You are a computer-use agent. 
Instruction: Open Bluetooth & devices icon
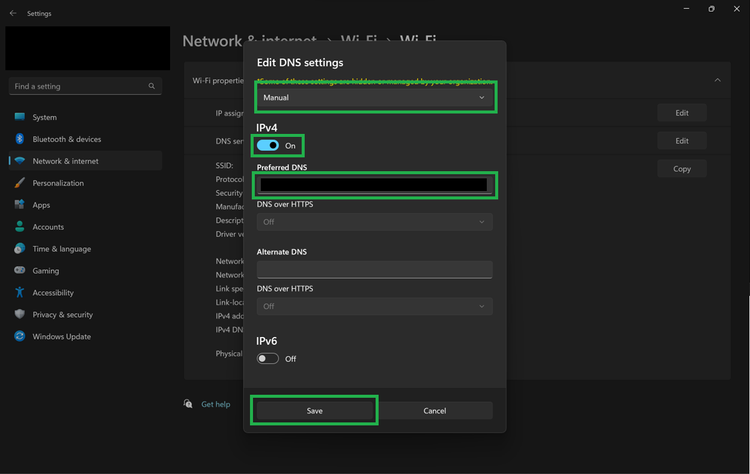[19, 139]
